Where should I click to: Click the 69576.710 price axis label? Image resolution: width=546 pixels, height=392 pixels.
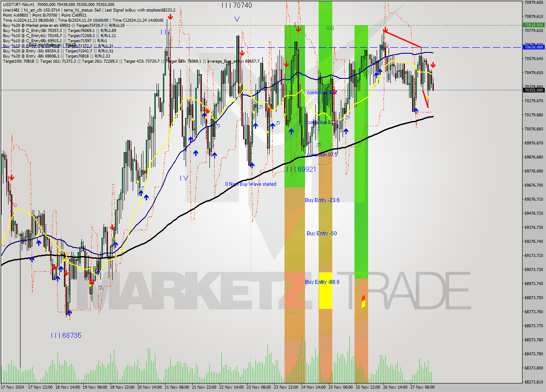(x=534, y=199)
